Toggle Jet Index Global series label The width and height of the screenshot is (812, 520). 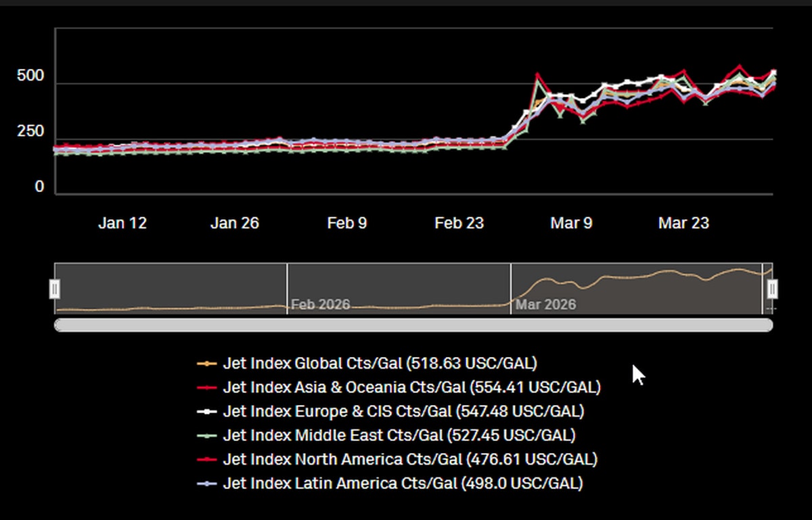pos(380,364)
